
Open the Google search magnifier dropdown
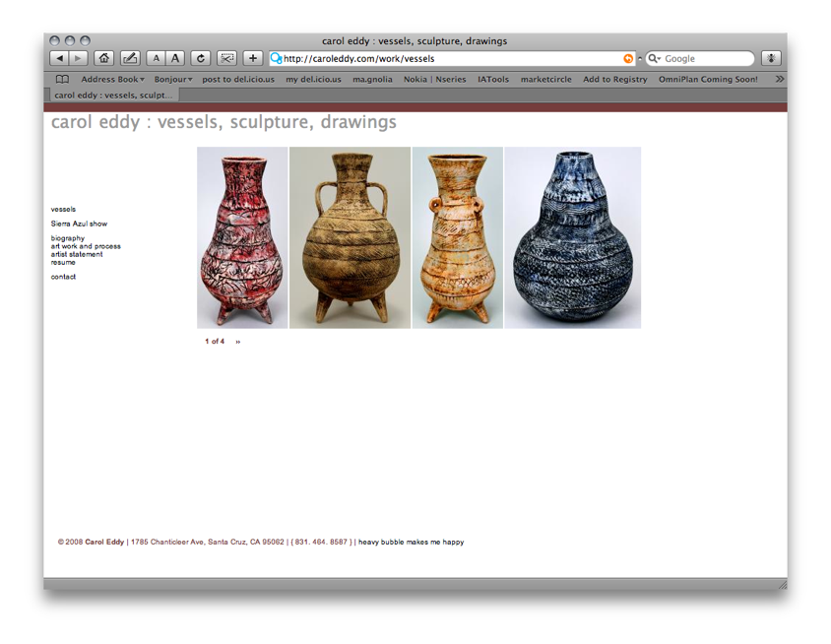tap(654, 58)
